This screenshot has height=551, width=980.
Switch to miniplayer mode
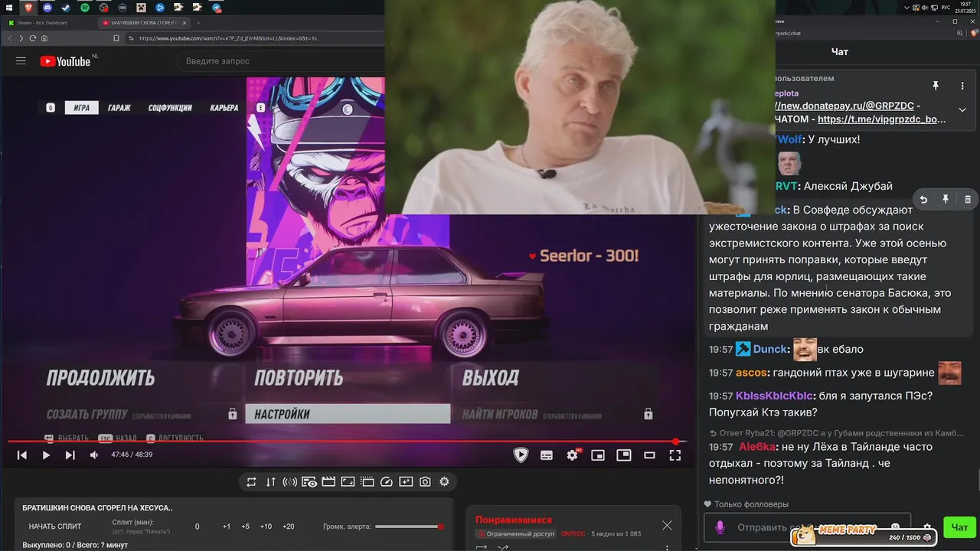click(598, 455)
